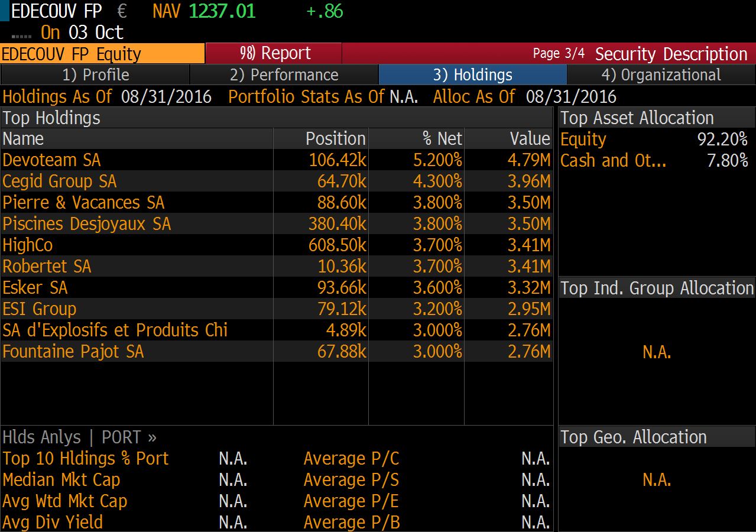Switch to the Profile tab

tap(95, 75)
